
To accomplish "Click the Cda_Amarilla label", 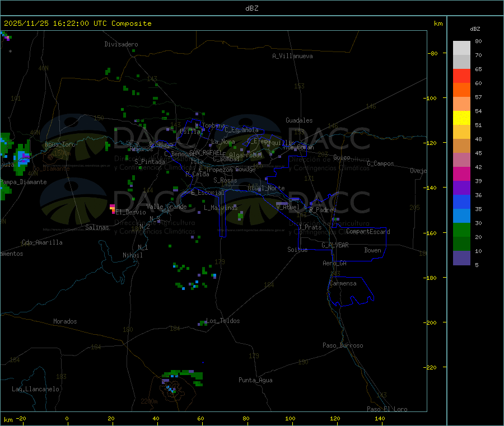I will tap(42, 242).
